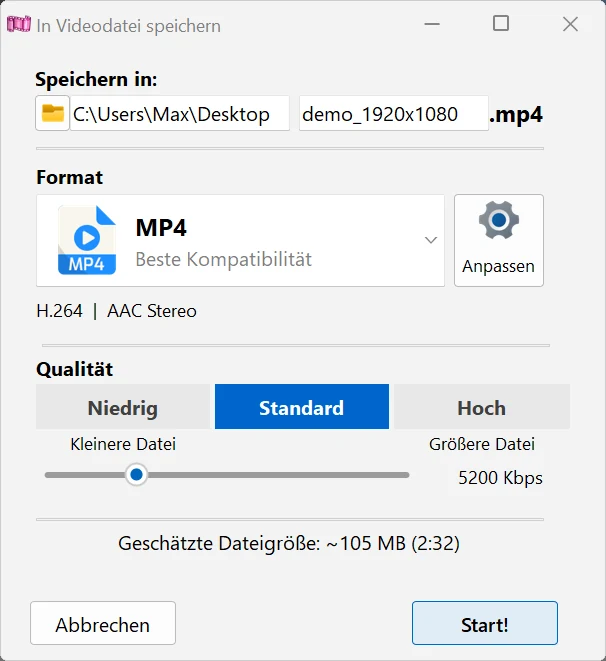
Task: Click the save path field C:\Users\Max\Desktop
Action: point(180,113)
